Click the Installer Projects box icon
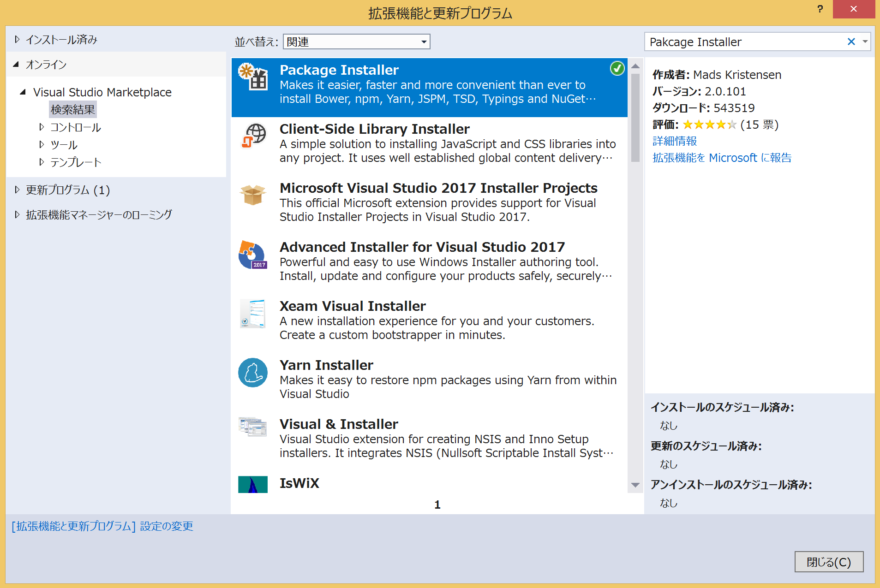This screenshot has height=588, width=880. [253, 194]
